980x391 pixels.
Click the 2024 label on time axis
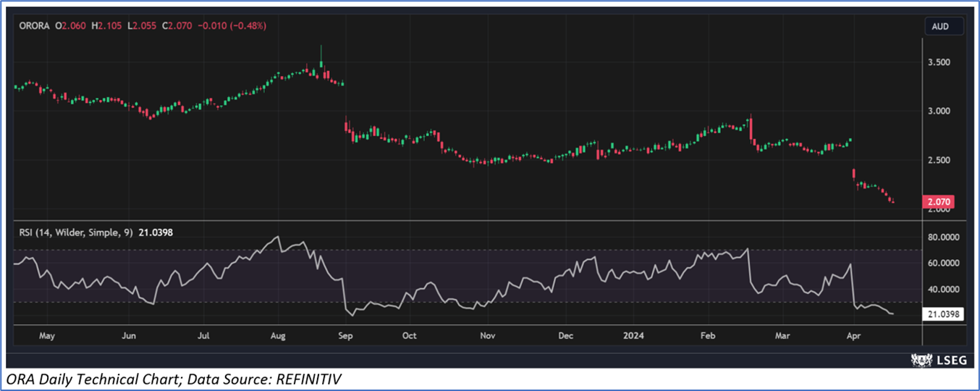point(633,336)
